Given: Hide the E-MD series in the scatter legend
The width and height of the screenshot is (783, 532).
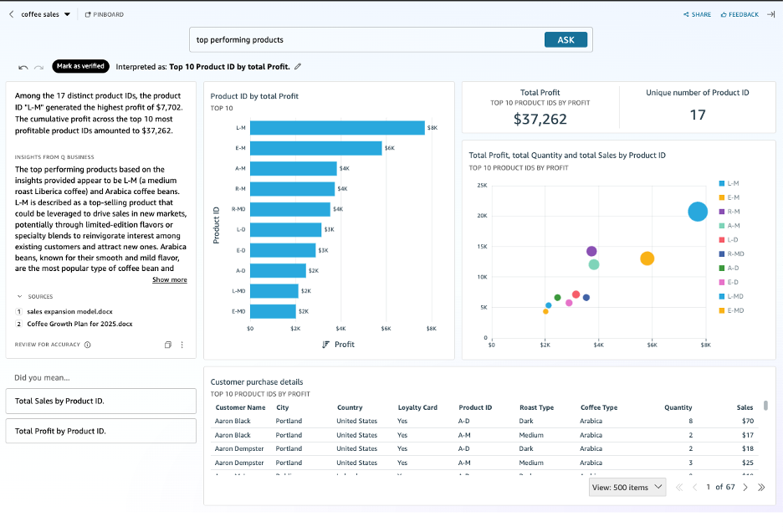Looking at the screenshot, I should click(728, 310).
